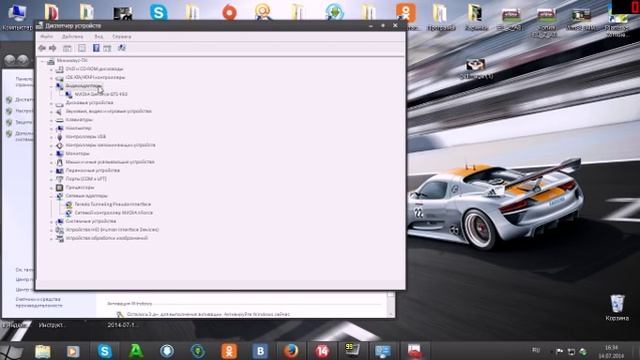The width and height of the screenshot is (640, 360).
Task: Select the Процессоры category
Action: [80, 187]
